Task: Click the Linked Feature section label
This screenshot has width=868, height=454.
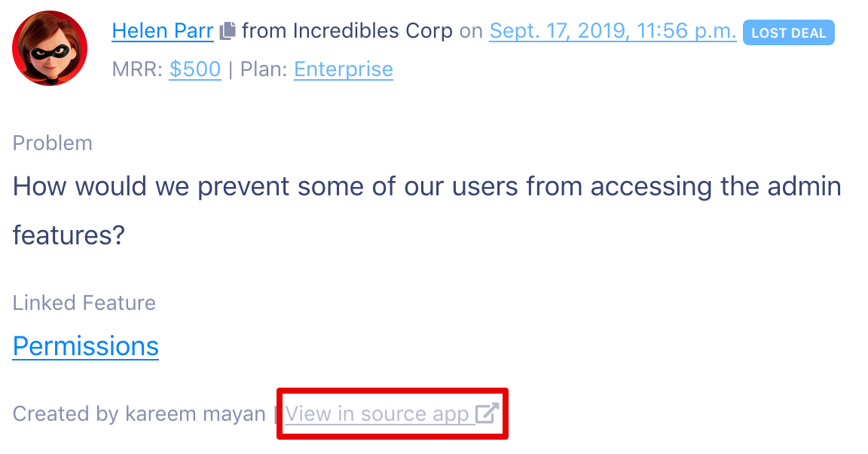Action: 84,302
